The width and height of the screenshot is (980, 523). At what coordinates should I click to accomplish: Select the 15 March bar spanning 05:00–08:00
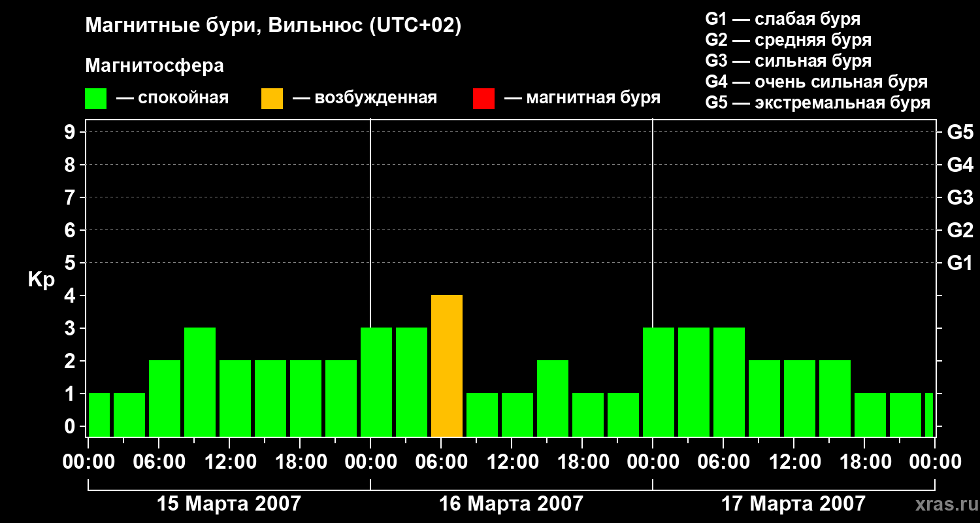(x=165, y=399)
